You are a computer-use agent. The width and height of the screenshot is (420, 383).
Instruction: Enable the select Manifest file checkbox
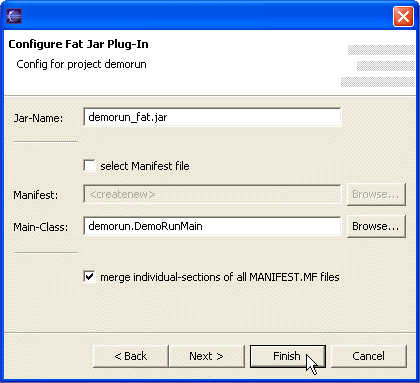(89, 166)
